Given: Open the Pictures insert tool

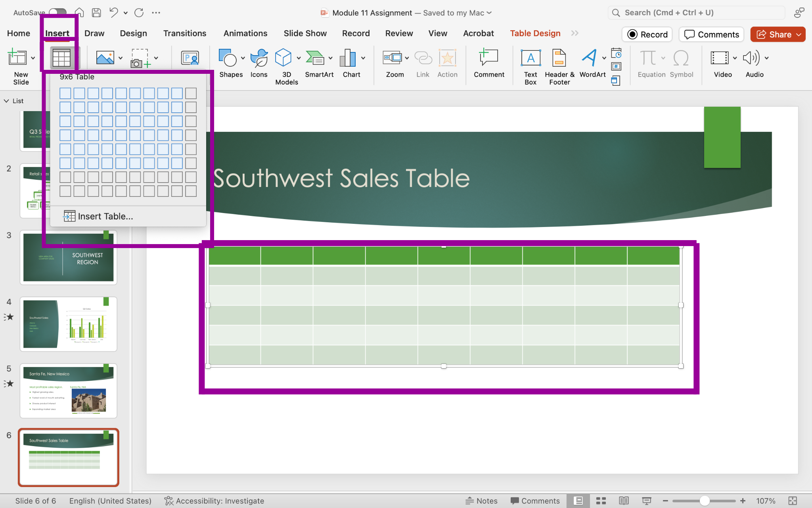Looking at the screenshot, I should (x=105, y=58).
